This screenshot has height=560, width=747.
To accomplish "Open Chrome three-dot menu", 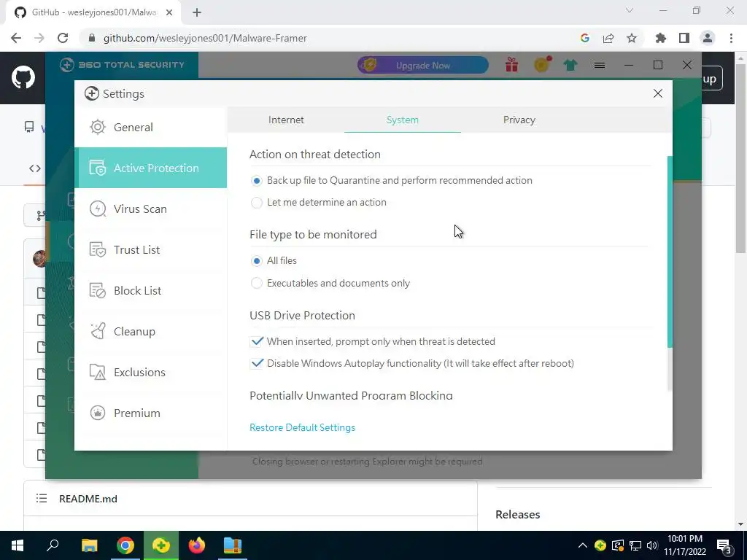I will tap(731, 38).
